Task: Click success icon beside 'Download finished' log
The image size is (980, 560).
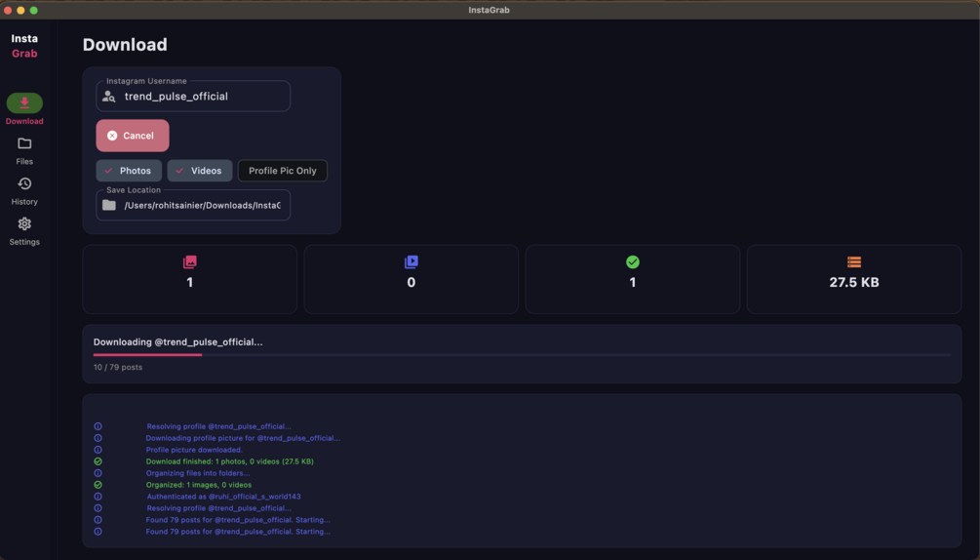Action: [98, 461]
